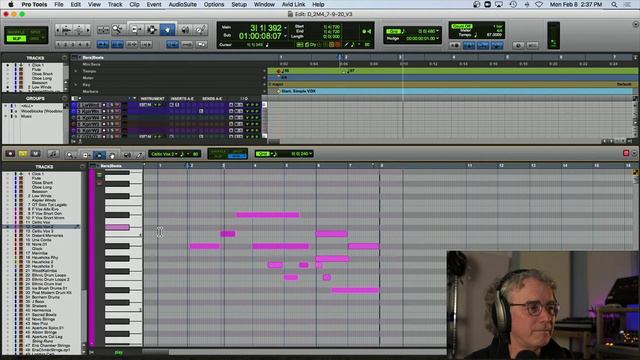Click the audio waveform zoom button
Viewport: 640px width, 360px height.
coord(67,29)
